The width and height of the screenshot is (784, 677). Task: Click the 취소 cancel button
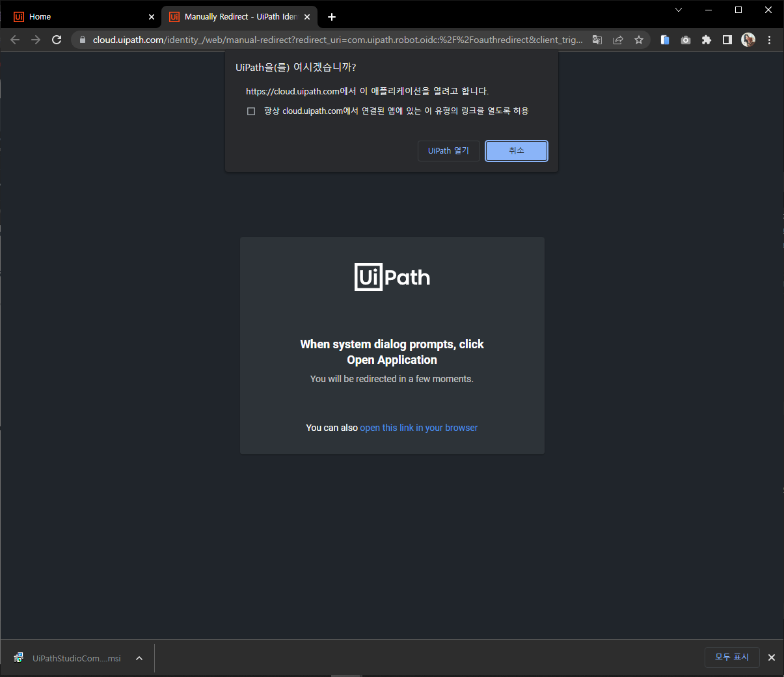point(517,151)
